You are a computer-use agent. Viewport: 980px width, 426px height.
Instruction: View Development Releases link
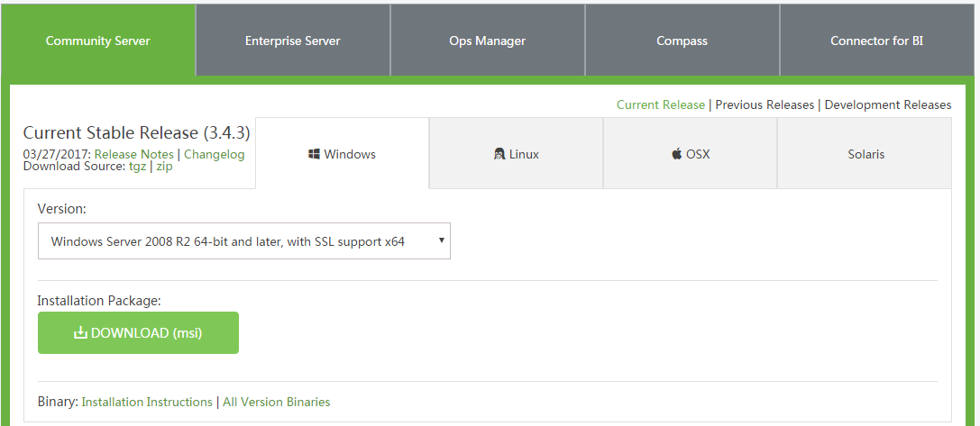pos(887,105)
